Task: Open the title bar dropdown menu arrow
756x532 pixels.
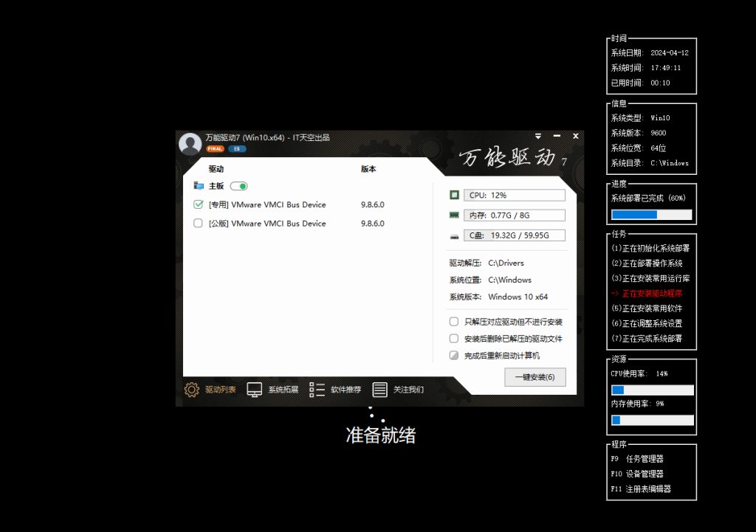Action: point(538,136)
